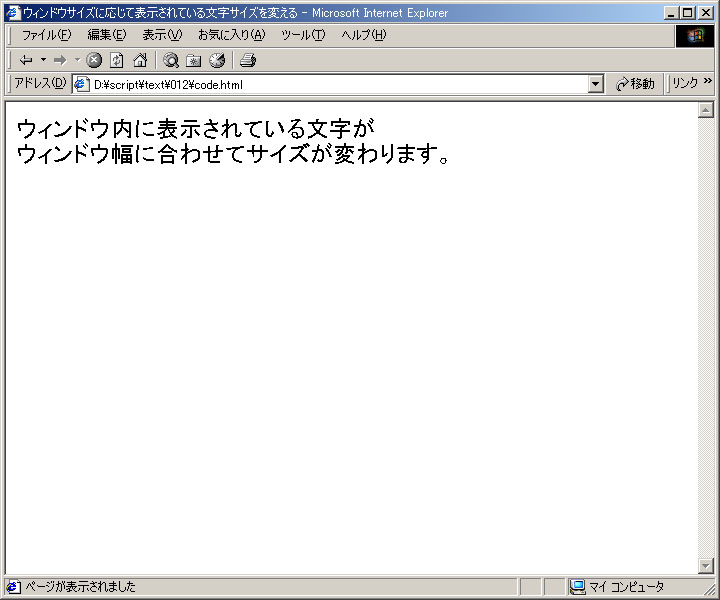Screen dimensions: 720x600
Task: Open the ヘルプ(H) menu
Action: coord(364,35)
